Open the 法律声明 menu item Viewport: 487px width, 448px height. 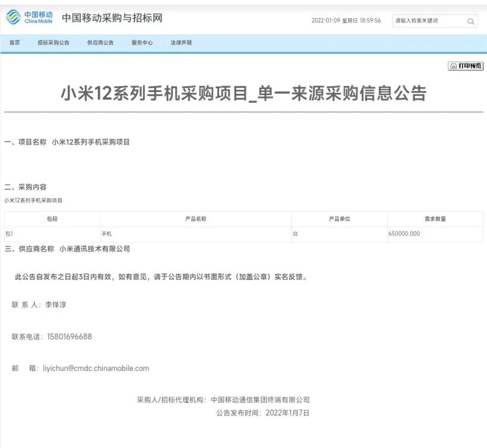[x=181, y=43]
